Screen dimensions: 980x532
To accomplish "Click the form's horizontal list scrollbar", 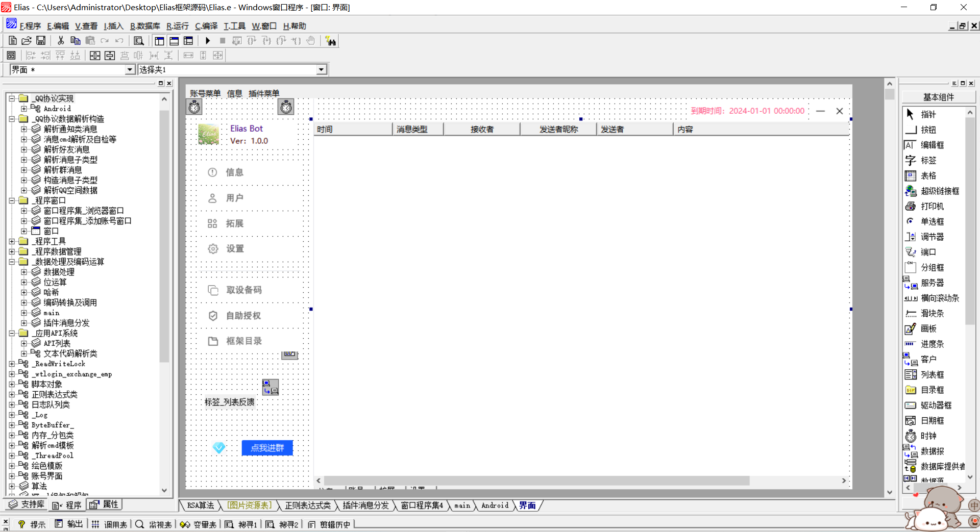I will click(536, 480).
